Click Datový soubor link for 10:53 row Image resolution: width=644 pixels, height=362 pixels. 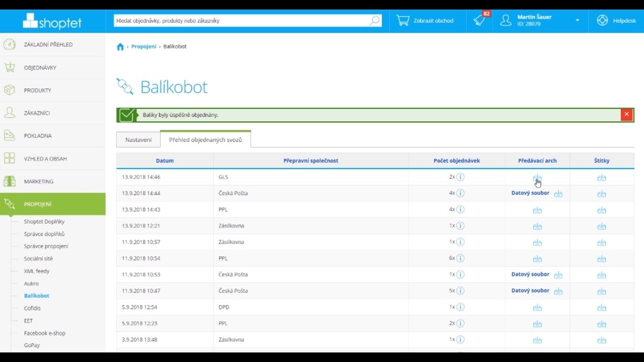(530, 275)
